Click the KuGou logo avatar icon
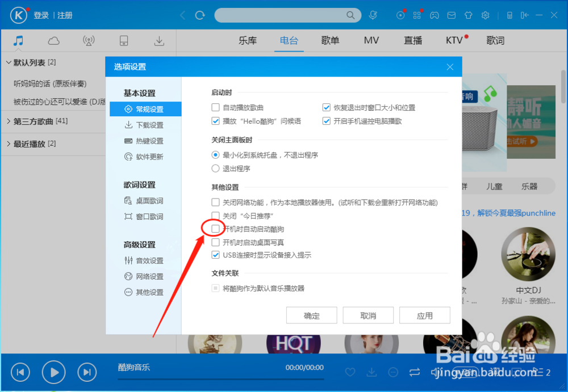Image resolution: width=568 pixels, height=392 pixels. click(19, 15)
